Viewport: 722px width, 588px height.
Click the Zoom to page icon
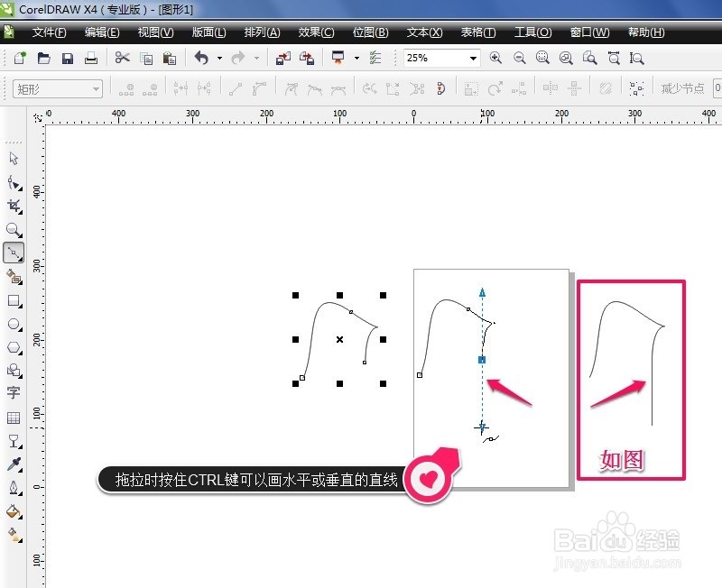[589, 58]
